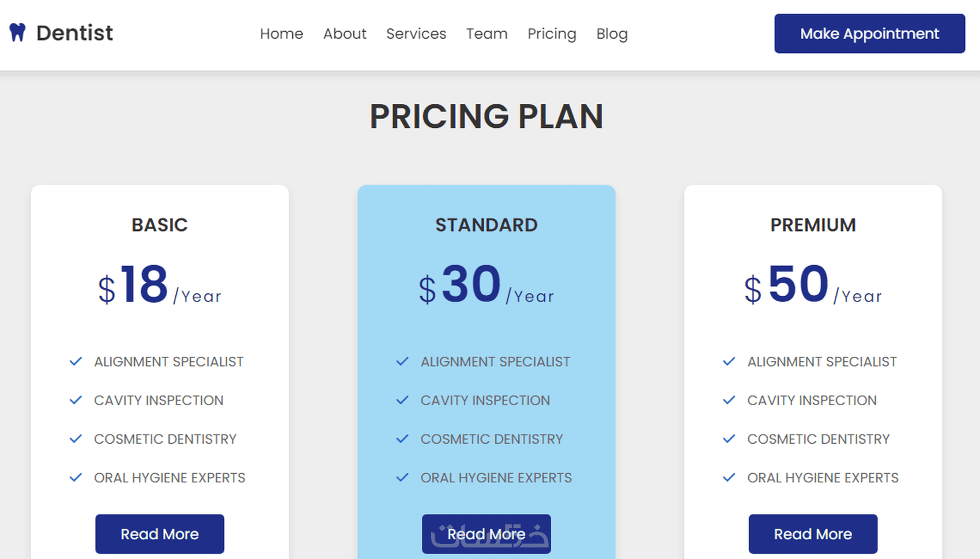Click the blue tooth logo icon

(18, 33)
